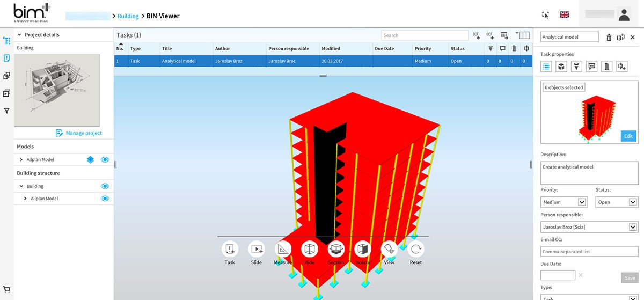Viewport: 644px width, 300px height.
Task: Select the Hide tool
Action: tap(310, 249)
